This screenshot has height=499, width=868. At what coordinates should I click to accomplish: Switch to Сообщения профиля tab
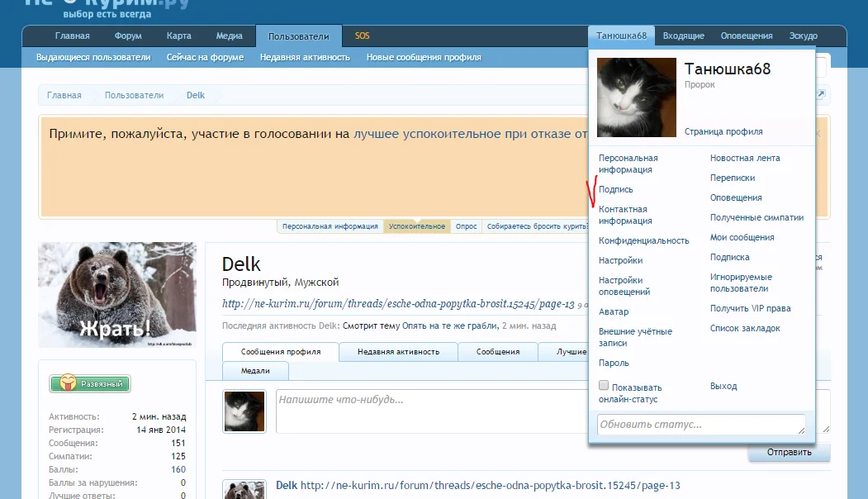tap(281, 352)
